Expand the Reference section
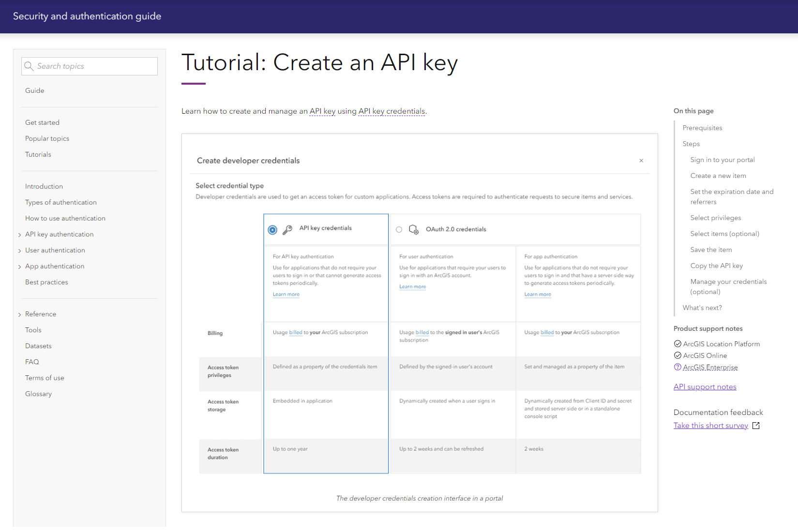The height and width of the screenshot is (532, 798). click(19, 314)
